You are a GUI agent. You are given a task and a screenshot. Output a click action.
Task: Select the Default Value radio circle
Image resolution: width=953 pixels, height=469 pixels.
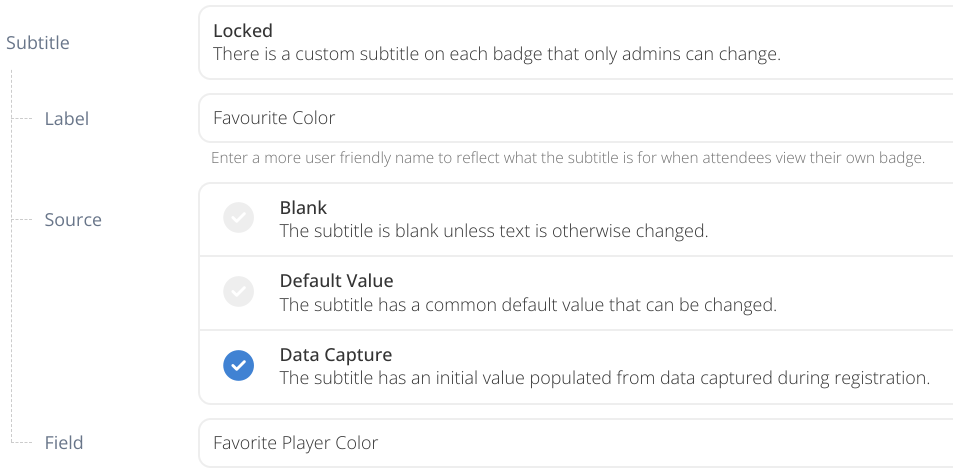pyautogui.click(x=238, y=292)
